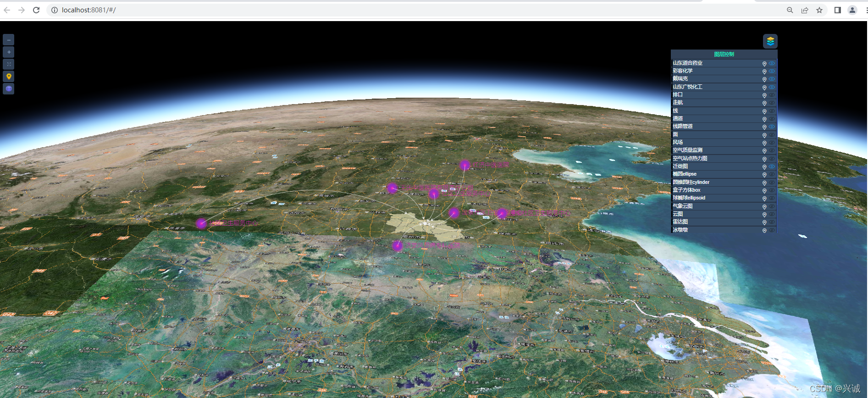Image resolution: width=868 pixels, height=398 pixels.
Task: Show the 圆锥圆柱cylinder layer with eye icon
Action: pyautogui.click(x=772, y=182)
